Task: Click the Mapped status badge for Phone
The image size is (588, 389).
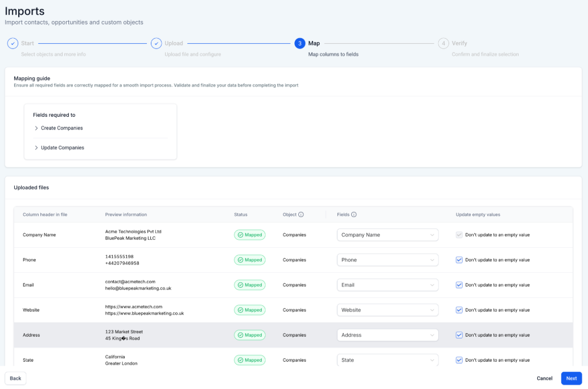Action: [x=249, y=260]
